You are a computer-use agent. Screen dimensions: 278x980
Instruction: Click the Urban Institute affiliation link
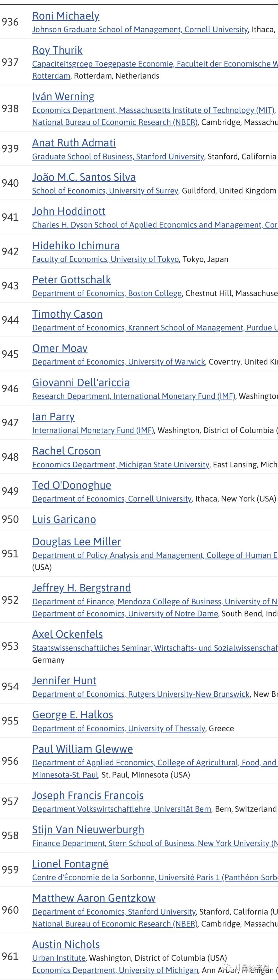point(59,958)
